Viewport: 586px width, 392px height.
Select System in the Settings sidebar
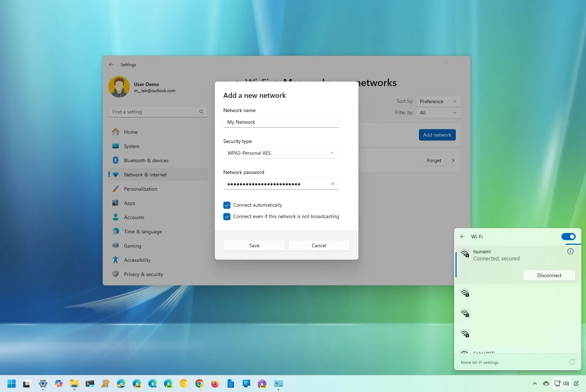pyautogui.click(x=158, y=146)
